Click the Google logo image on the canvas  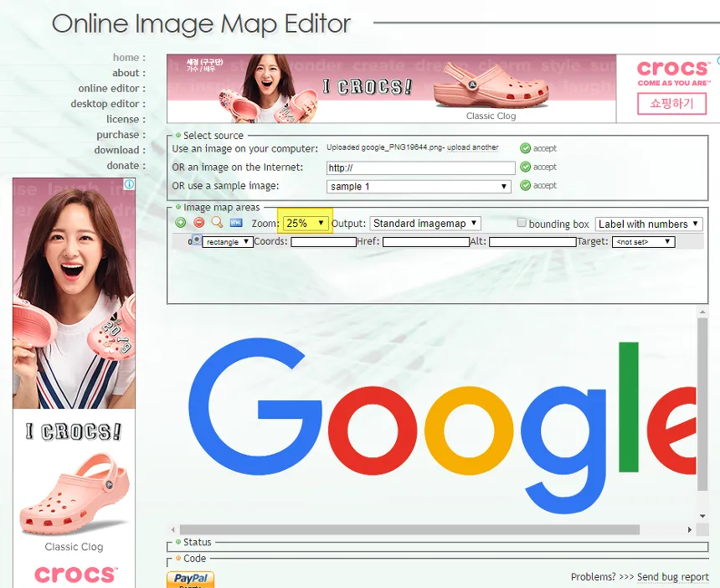click(442, 425)
